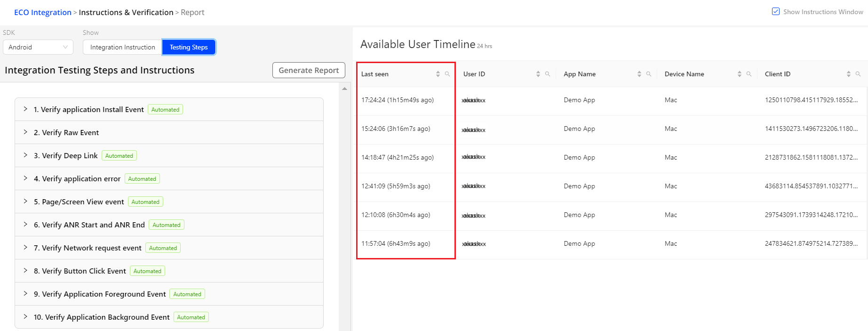Uncheck Show Instructions Window checkbox
Screen dimensions: 868x331
point(776,12)
